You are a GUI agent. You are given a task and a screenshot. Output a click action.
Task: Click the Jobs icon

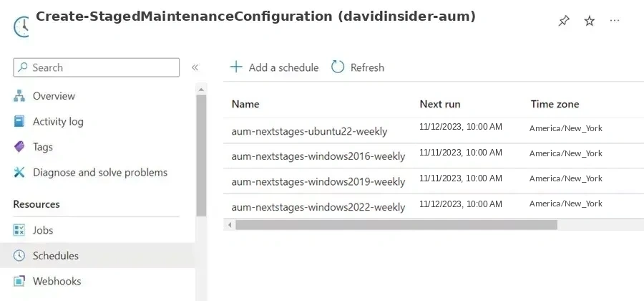pos(19,230)
